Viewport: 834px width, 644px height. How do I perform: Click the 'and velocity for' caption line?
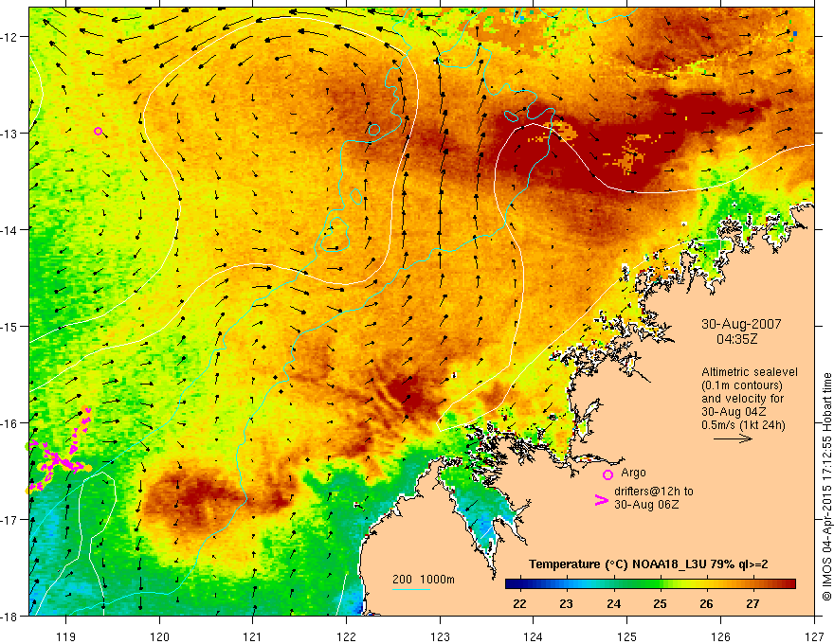[742, 399]
